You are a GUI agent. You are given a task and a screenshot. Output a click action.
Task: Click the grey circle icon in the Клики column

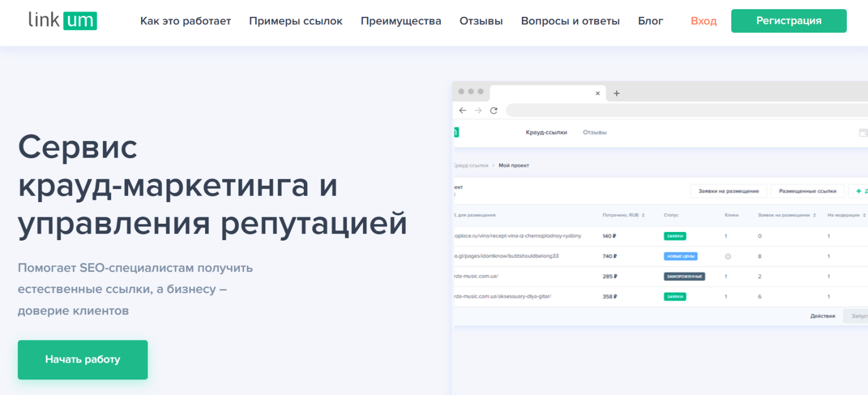click(728, 256)
